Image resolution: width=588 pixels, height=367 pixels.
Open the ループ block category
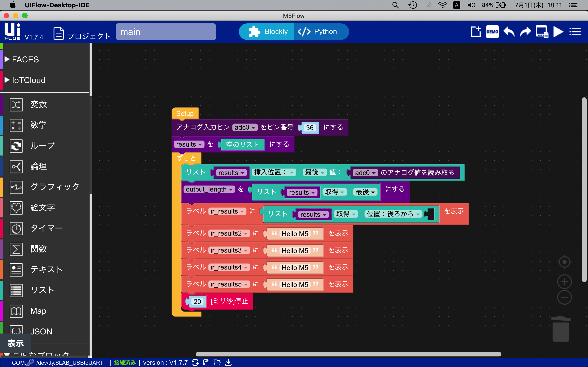[x=43, y=146]
